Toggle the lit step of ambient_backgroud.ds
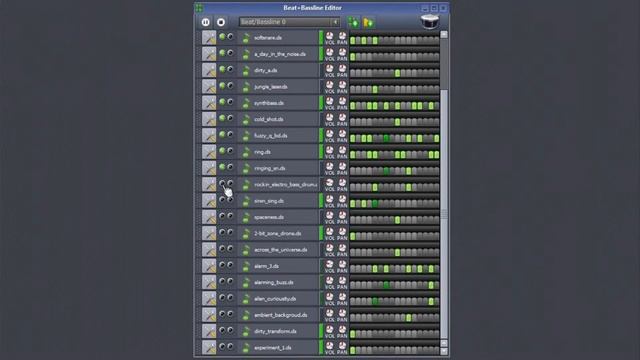640x360 pixels. (408, 318)
